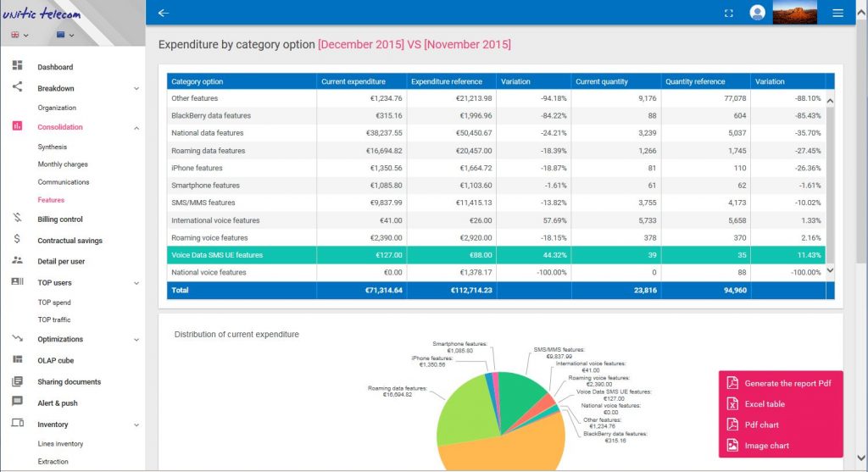Image resolution: width=868 pixels, height=472 pixels.
Task: Sort by Current expenditure column header
Action: click(362, 81)
